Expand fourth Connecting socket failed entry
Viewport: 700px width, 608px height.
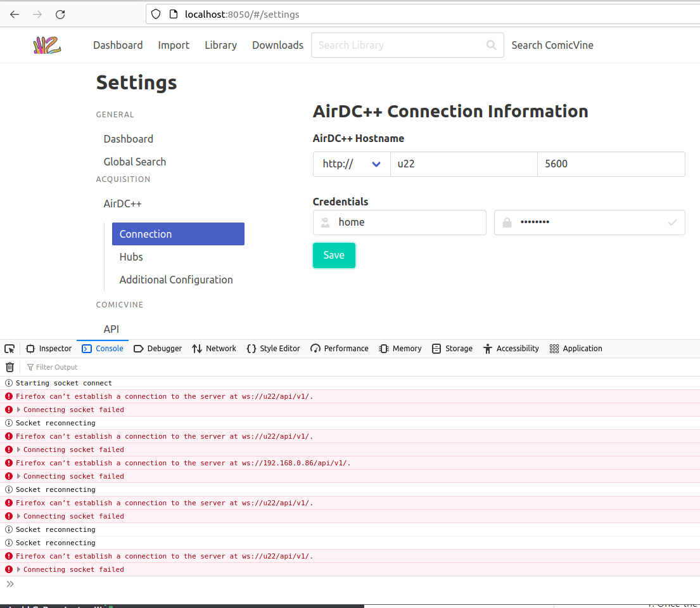pyautogui.click(x=19, y=516)
